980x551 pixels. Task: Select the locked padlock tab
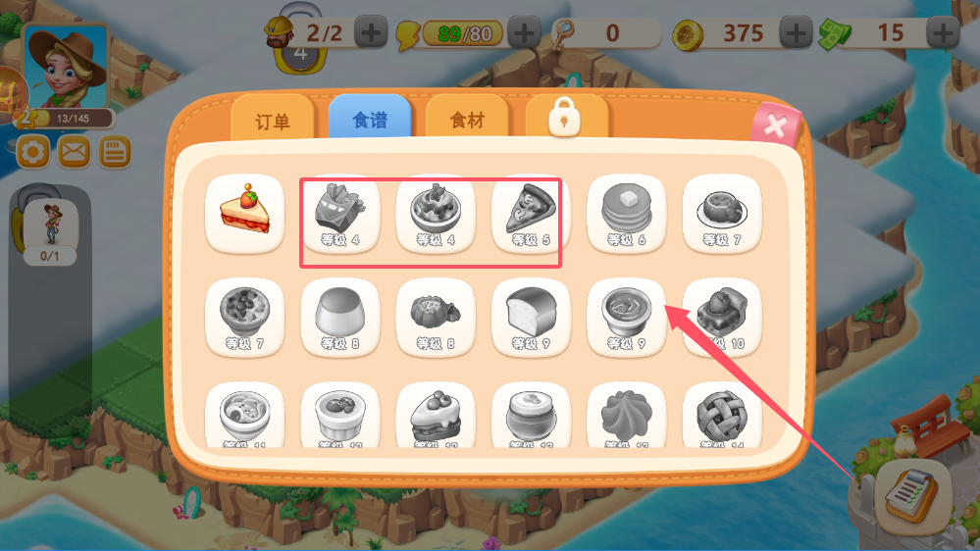click(564, 118)
